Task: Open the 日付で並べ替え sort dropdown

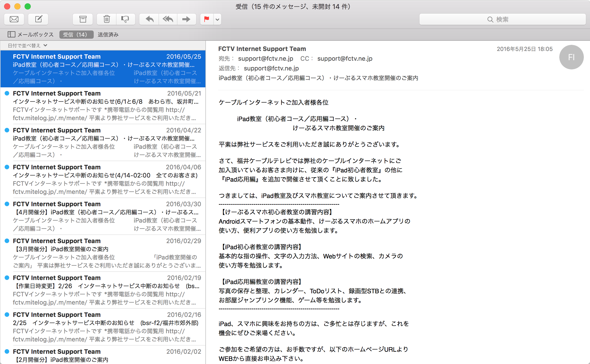Action: pos(27,46)
